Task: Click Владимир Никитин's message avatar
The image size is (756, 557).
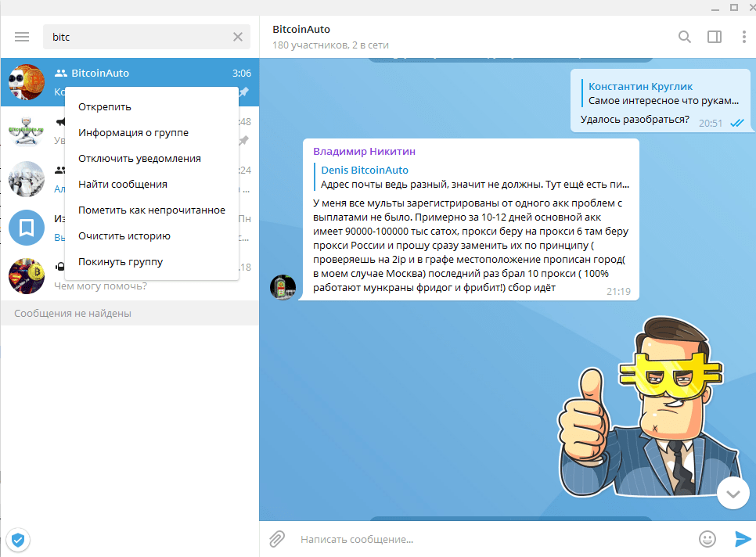Action: tap(283, 288)
